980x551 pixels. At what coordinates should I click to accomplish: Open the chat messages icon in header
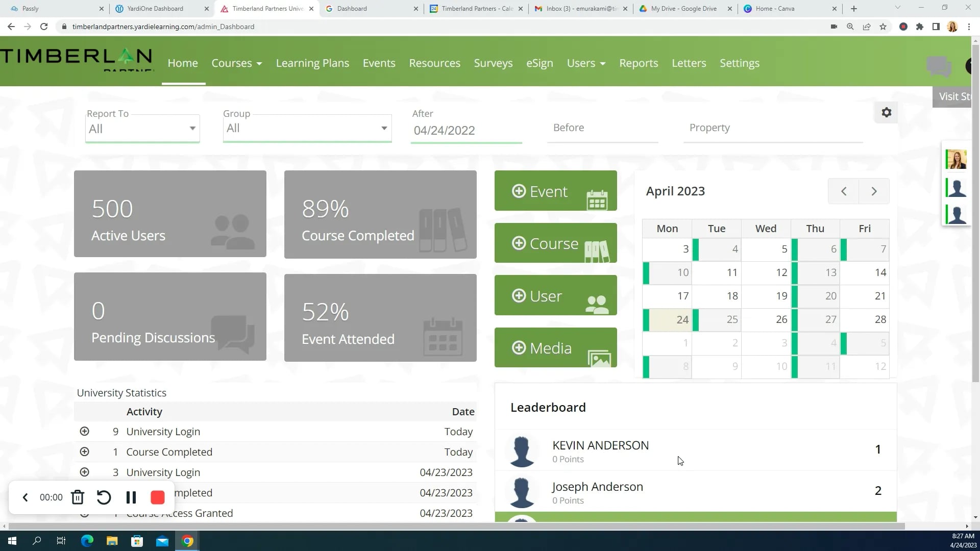pos(938,66)
